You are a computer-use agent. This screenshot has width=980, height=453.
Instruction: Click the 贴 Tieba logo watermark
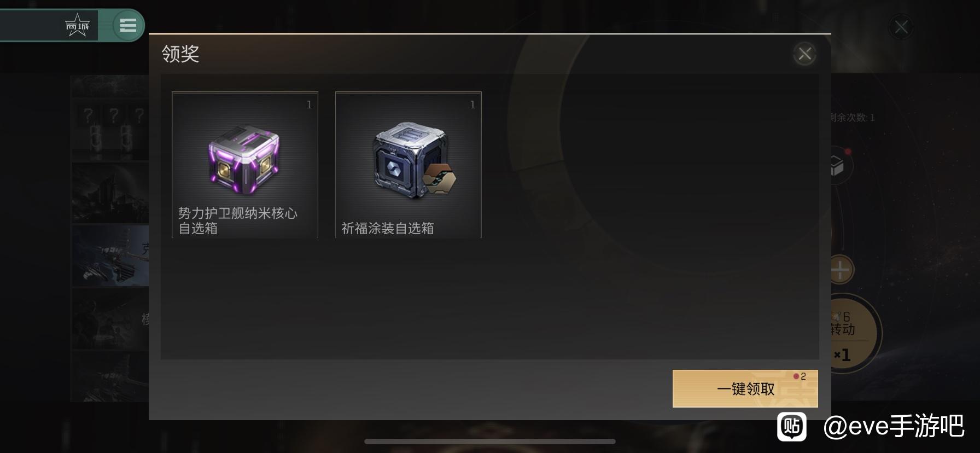pyautogui.click(x=792, y=426)
